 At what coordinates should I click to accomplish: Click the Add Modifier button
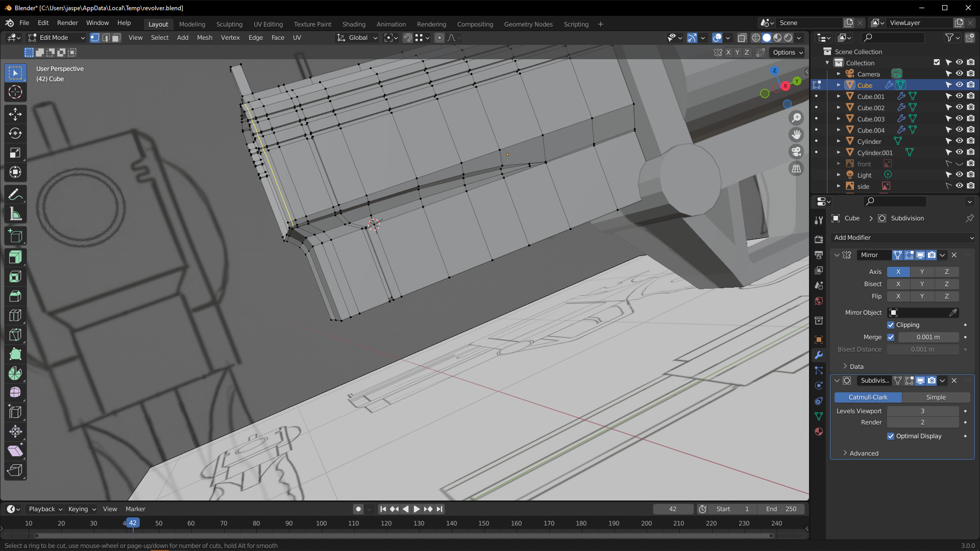[902, 237]
